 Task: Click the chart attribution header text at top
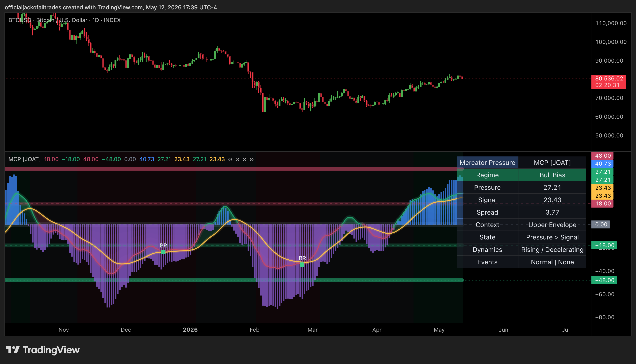point(111,7)
